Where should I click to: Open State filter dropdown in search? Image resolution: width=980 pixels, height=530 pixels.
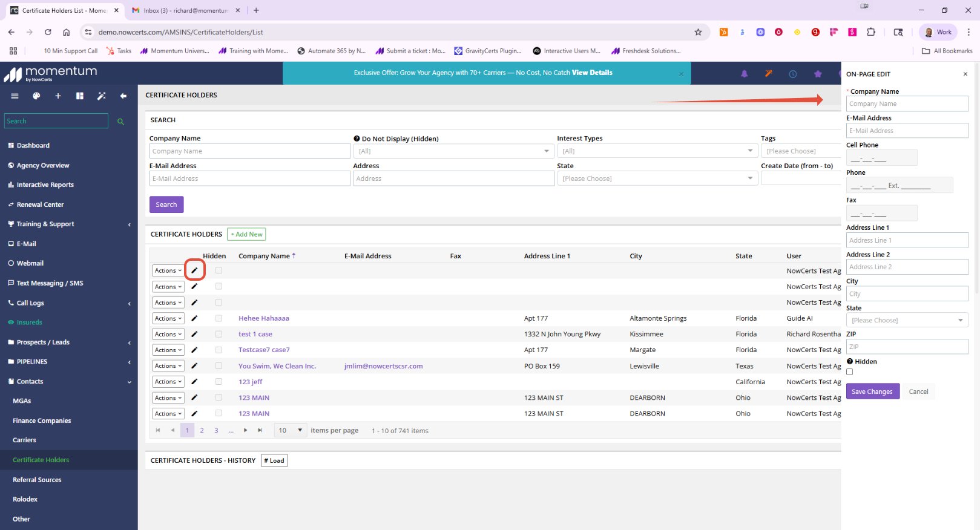click(x=657, y=178)
